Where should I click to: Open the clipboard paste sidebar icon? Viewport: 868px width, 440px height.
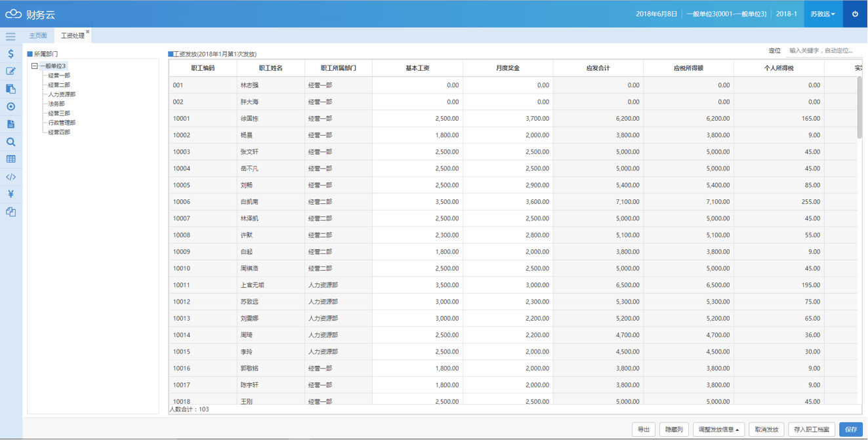coord(10,89)
